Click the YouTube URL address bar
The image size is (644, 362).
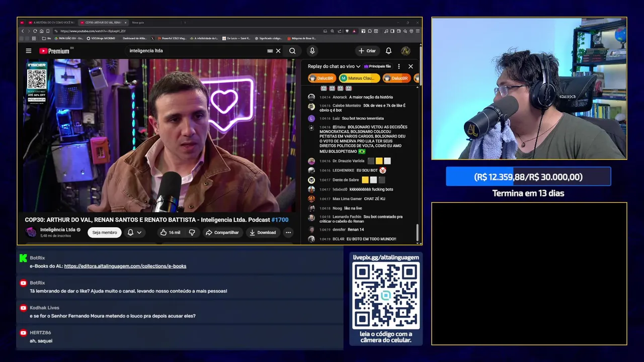pos(186,31)
